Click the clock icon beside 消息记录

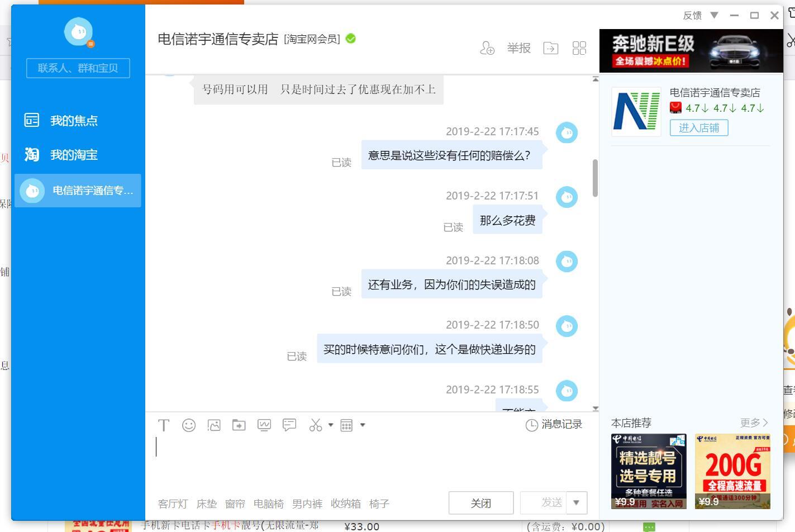click(x=532, y=425)
